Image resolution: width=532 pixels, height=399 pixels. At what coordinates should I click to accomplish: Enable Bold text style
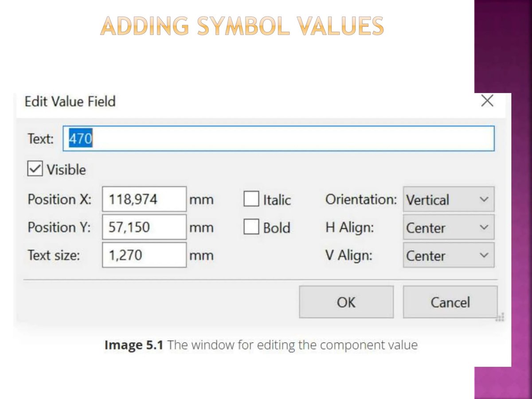[251, 227]
